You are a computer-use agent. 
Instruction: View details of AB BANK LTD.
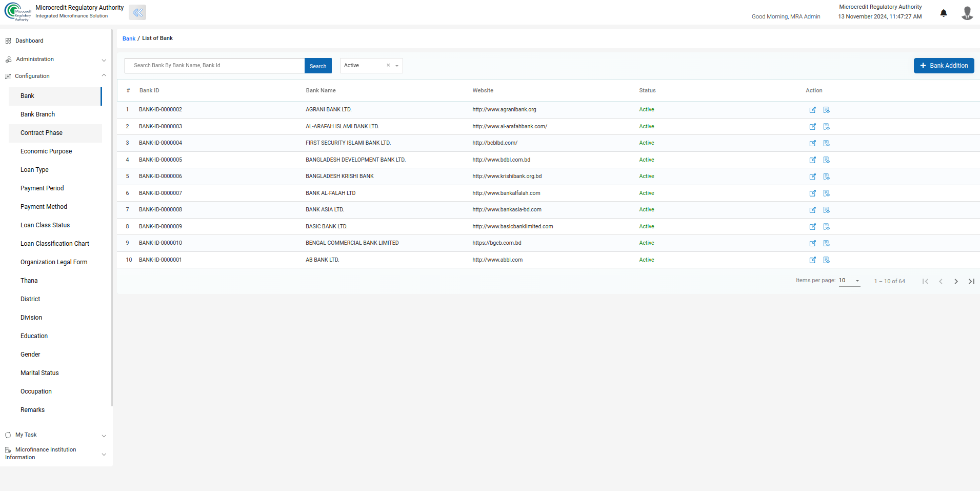(x=827, y=260)
